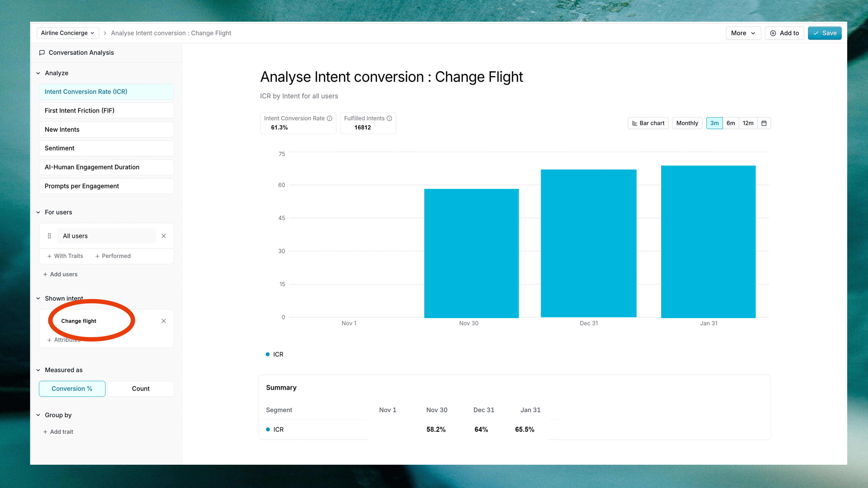The height and width of the screenshot is (488, 868).
Task: Open the More options dropdown
Action: [743, 33]
